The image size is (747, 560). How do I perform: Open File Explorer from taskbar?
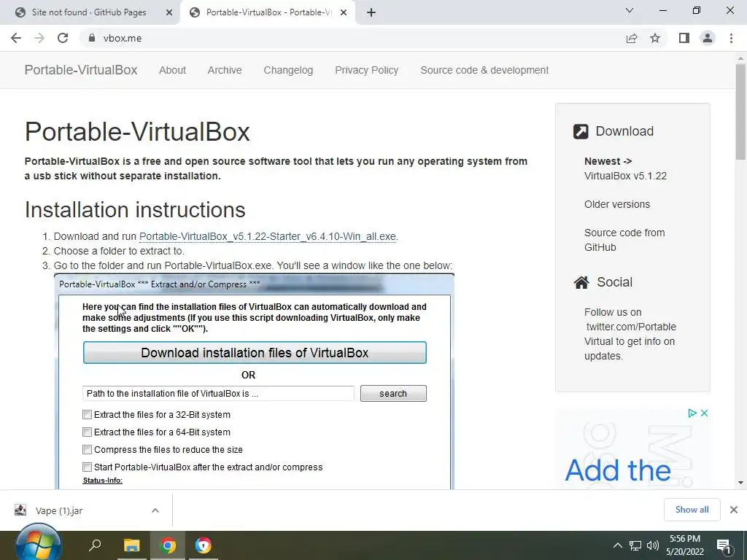(x=132, y=545)
